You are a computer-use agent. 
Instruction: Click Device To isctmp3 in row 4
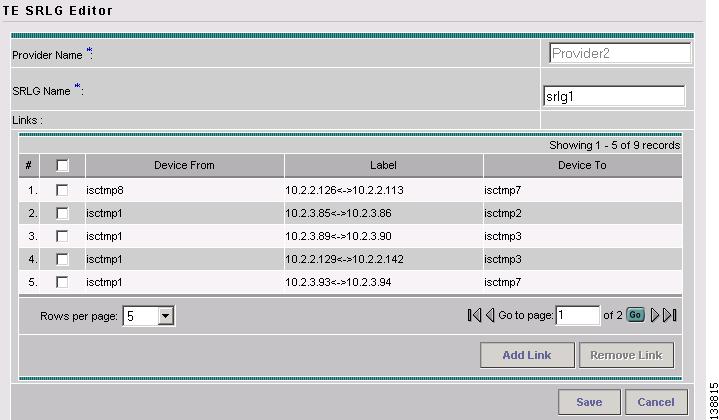[x=503, y=259]
